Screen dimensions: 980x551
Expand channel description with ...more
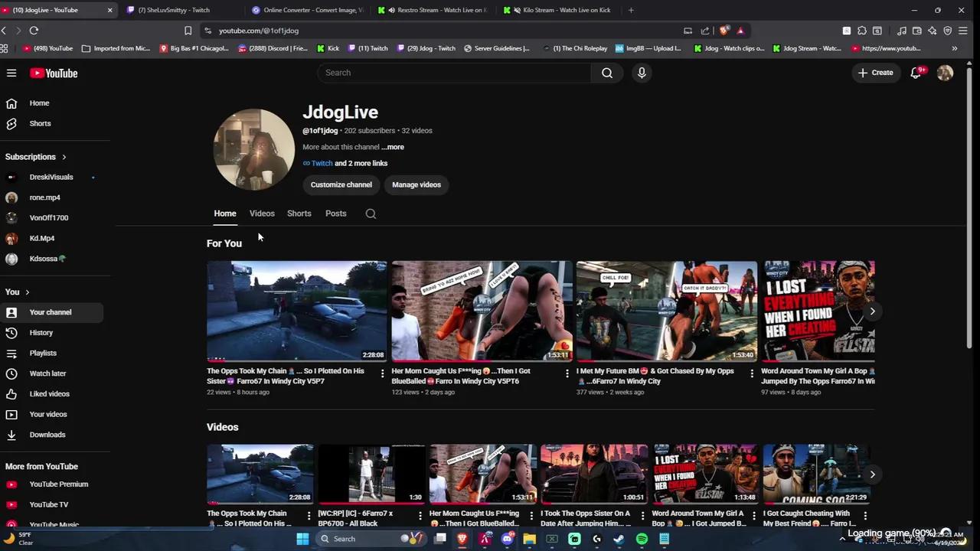393,147
